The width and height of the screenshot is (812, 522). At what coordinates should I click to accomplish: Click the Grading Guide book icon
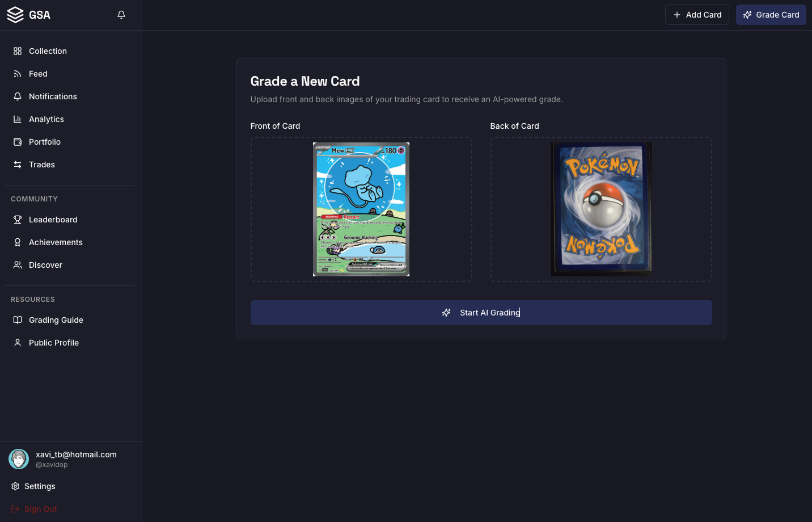pos(18,320)
